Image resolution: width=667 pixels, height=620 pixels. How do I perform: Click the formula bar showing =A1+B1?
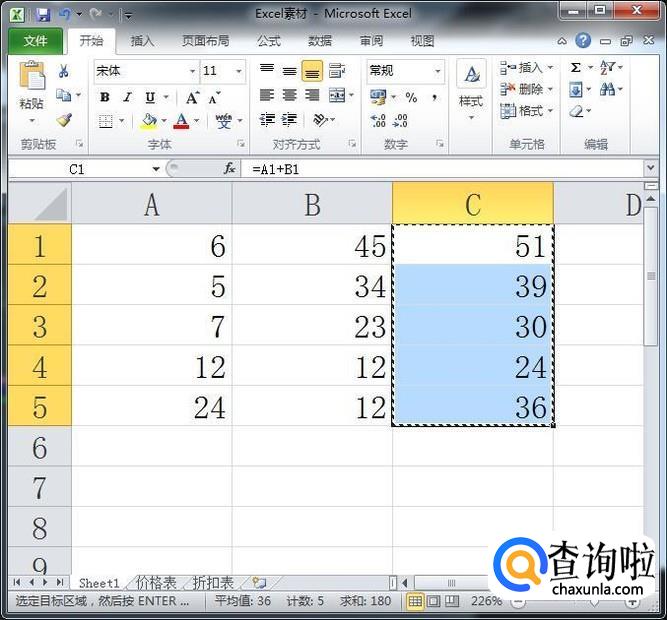(x=440, y=169)
